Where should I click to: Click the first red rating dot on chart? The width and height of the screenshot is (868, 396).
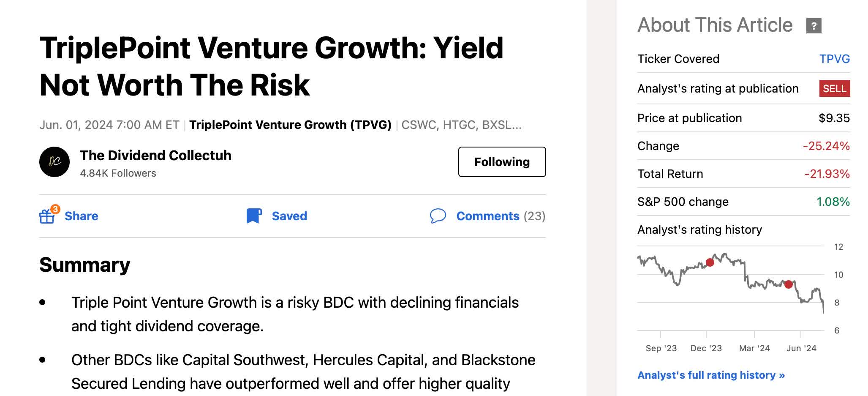point(709,262)
